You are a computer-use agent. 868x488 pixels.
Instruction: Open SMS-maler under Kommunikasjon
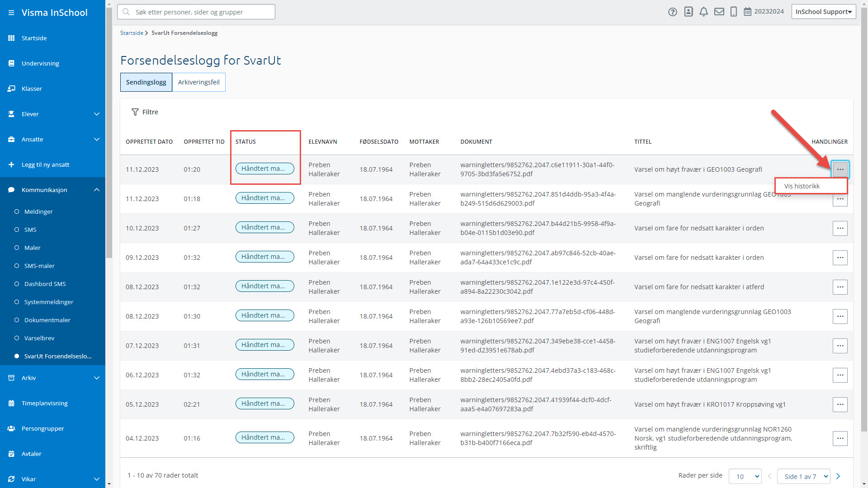click(x=52, y=266)
